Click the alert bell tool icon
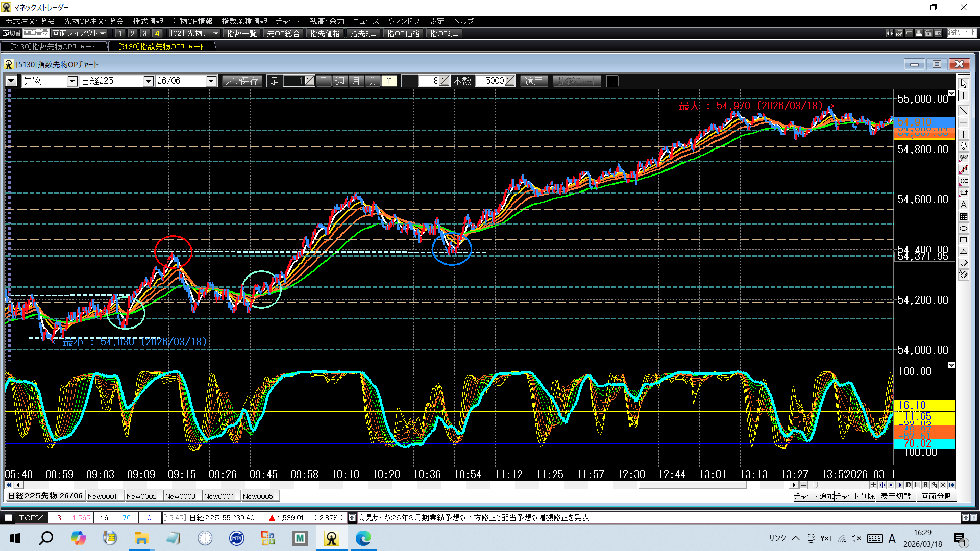980x551 pixels. click(964, 146)
